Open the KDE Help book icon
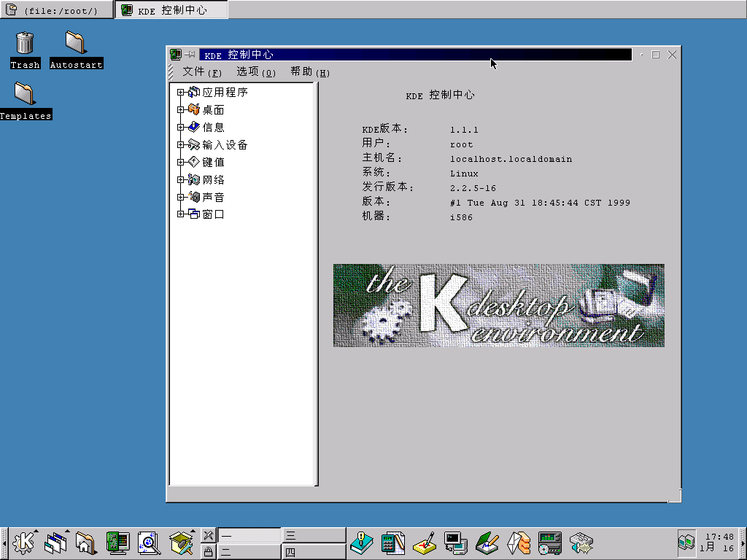 pos(361,542)
